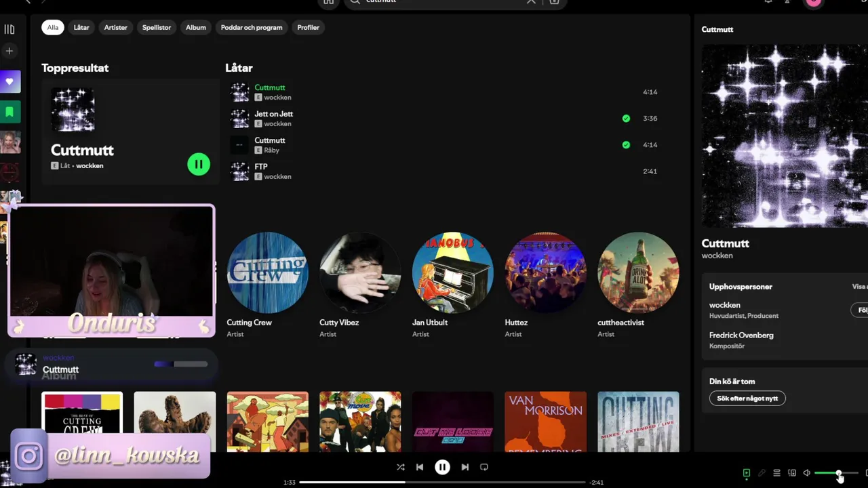Open Cuttmutt title in Now Playing panel
The width and height of the screenshot is (868, 488).
[726, 243]
